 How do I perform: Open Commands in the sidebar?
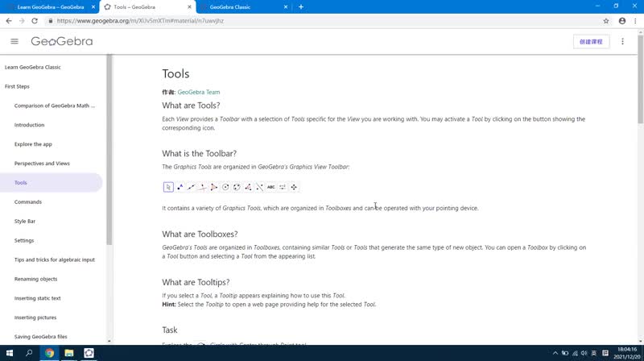(x=28, y=202)
